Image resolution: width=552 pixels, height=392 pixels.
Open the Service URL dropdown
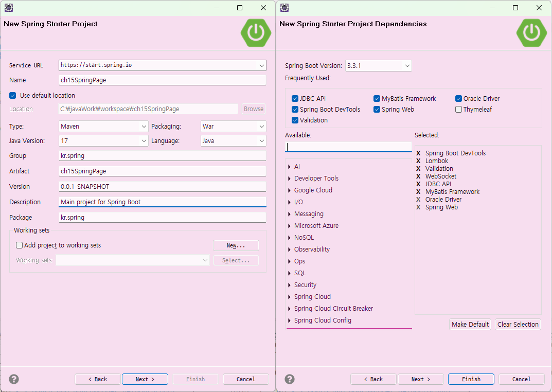point(261,65)
